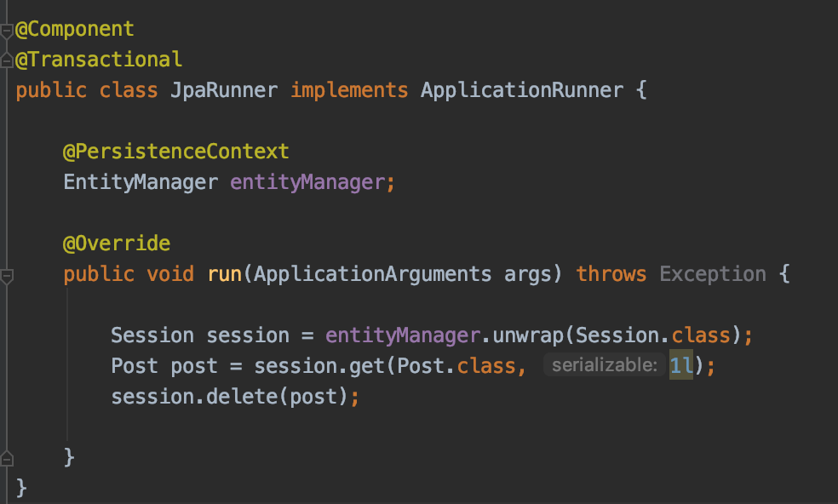Click the 'implements' keyword
The height and width of the screenshot is (504, 838).
coord(349,90)
